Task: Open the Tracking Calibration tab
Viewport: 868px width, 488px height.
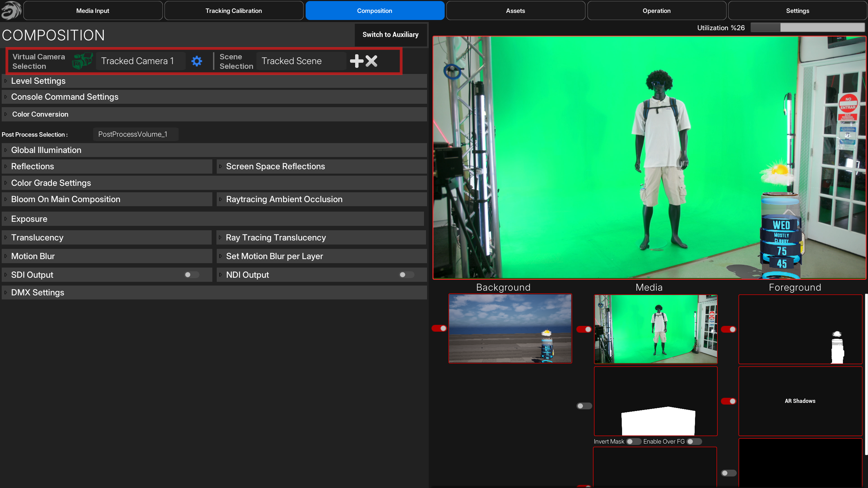Action: point(234,11)
